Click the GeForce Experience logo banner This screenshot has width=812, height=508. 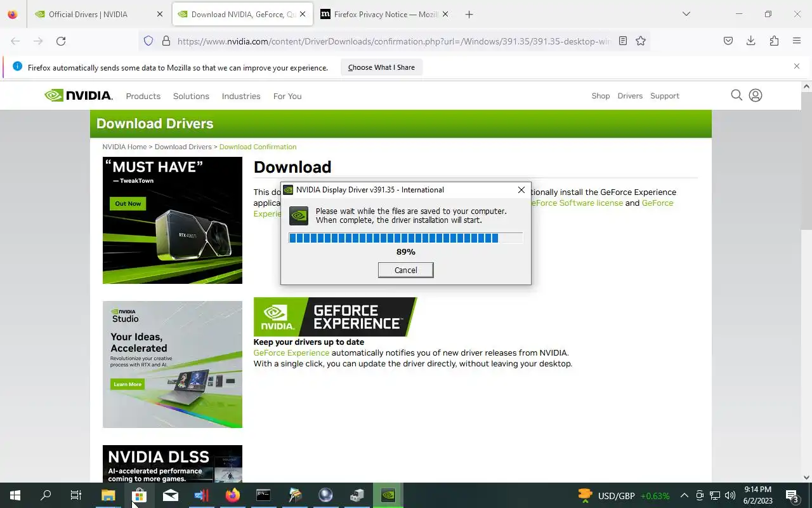pos(335,317)
